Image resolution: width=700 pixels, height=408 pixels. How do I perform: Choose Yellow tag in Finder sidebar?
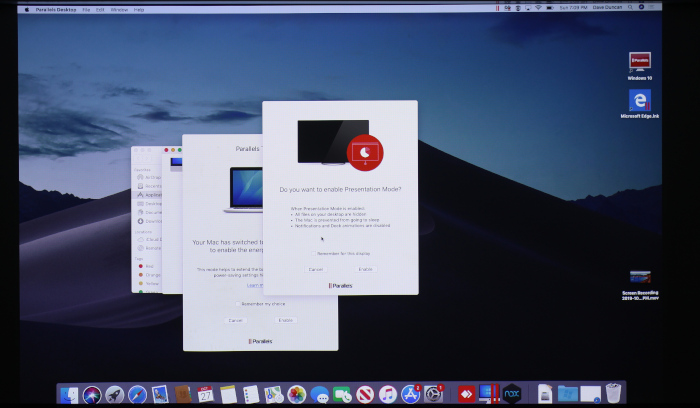[148, 283]
